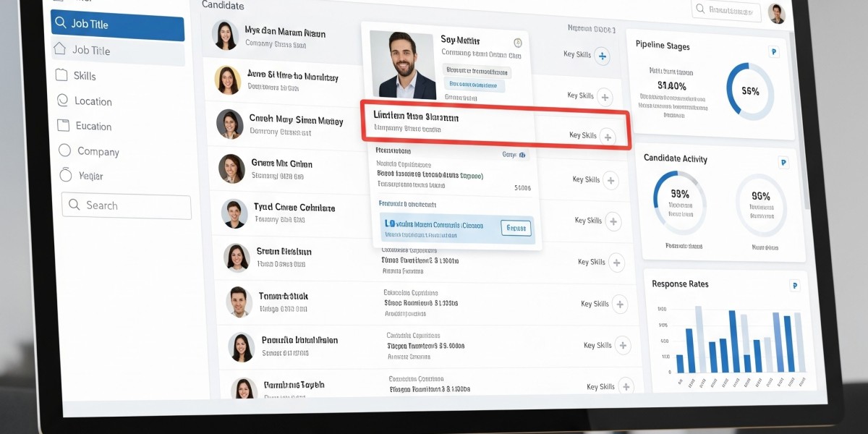This screenshot has height=434, width=868.
Task: Click the Candidate heading above the list
Action: [x=223, y=5]
